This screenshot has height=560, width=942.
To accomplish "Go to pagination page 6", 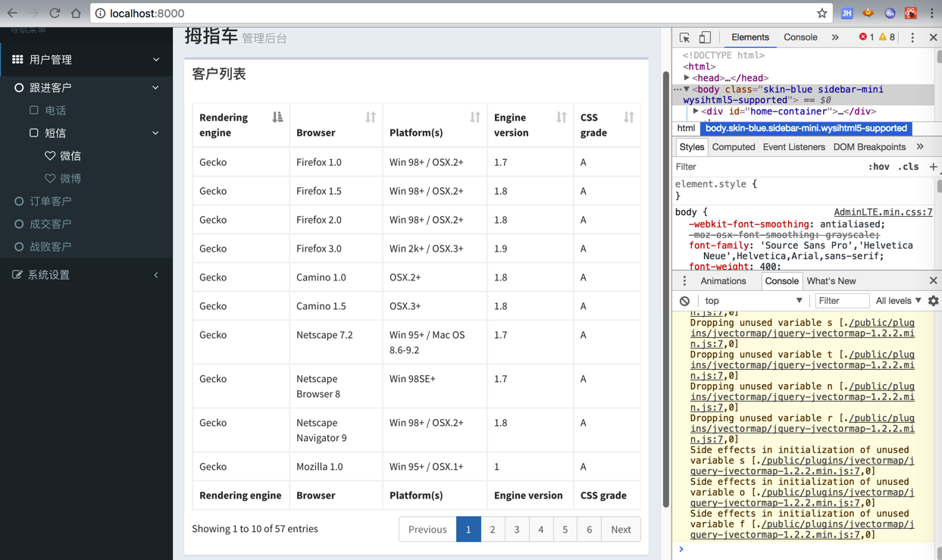I will point(589,529).
